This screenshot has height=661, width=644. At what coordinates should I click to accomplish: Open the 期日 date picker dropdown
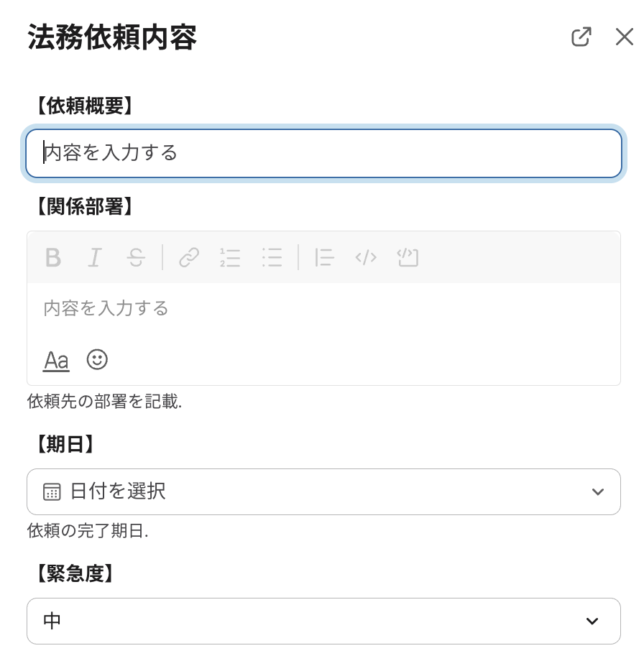[323, 492]
